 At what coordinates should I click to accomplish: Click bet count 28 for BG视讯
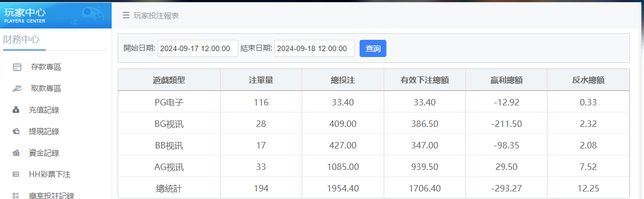pos(261,124)
